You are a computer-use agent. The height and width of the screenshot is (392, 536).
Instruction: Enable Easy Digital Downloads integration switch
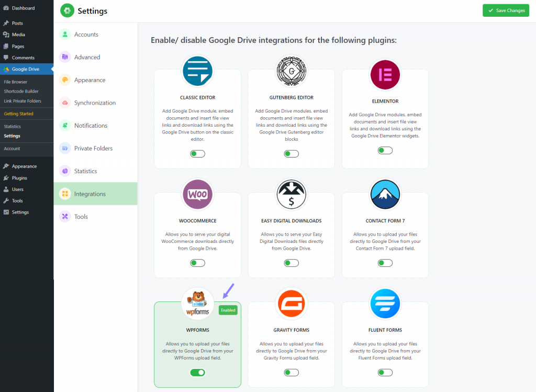click(291, 263)
